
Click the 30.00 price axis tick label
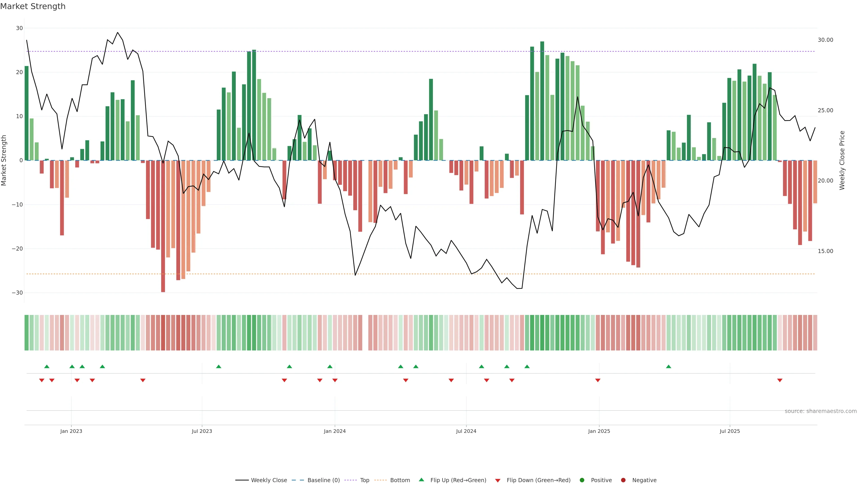pyautogui.click(x=825, y=40)
